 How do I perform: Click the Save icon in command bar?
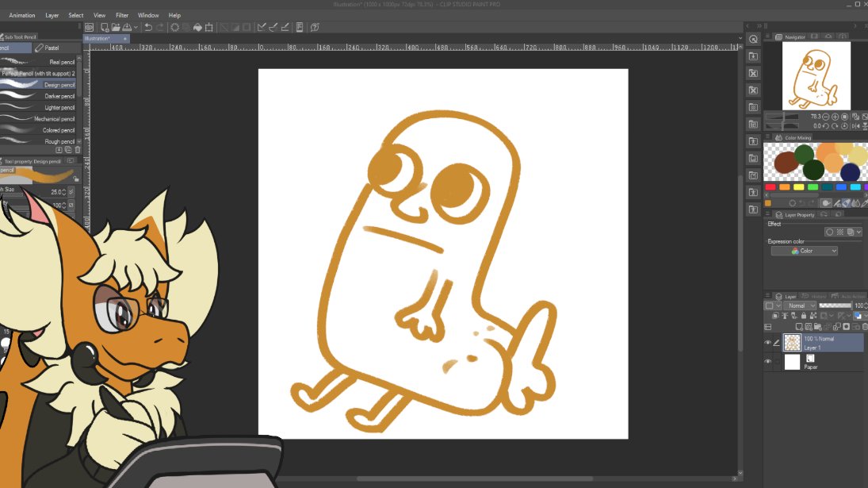click(127, 27)
